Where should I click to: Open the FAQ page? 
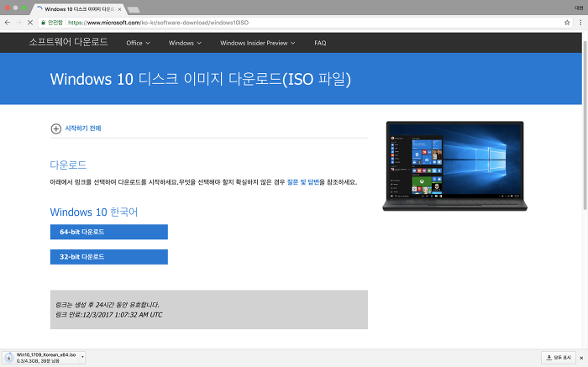[320, 43]
